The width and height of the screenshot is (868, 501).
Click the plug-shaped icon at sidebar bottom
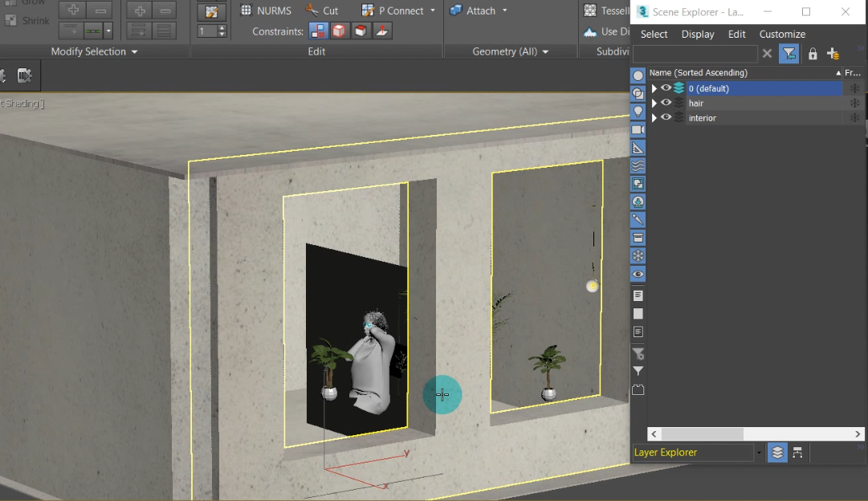(x=638, y=389)
